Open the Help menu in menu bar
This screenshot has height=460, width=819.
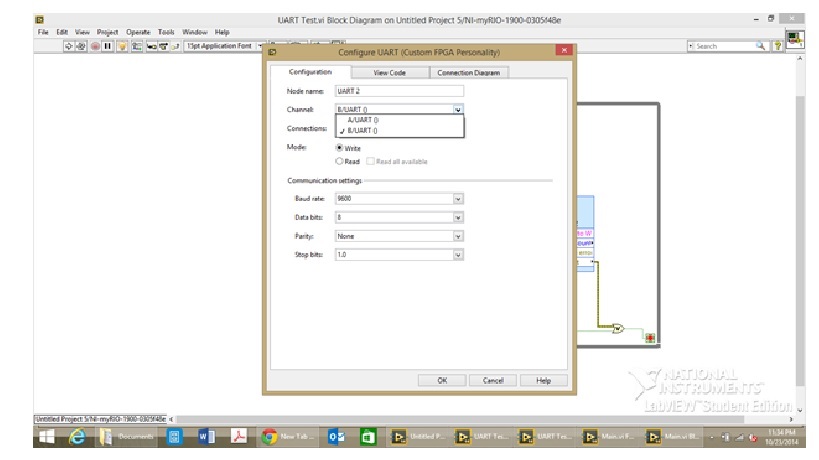pos(222,32)
